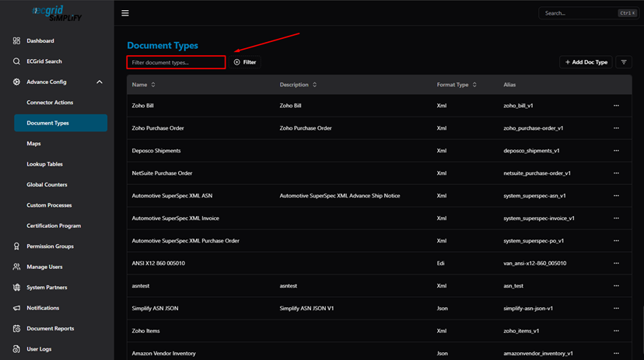Click the global Search box
This screenshot has height=360, width=644.
pos(589,13)
